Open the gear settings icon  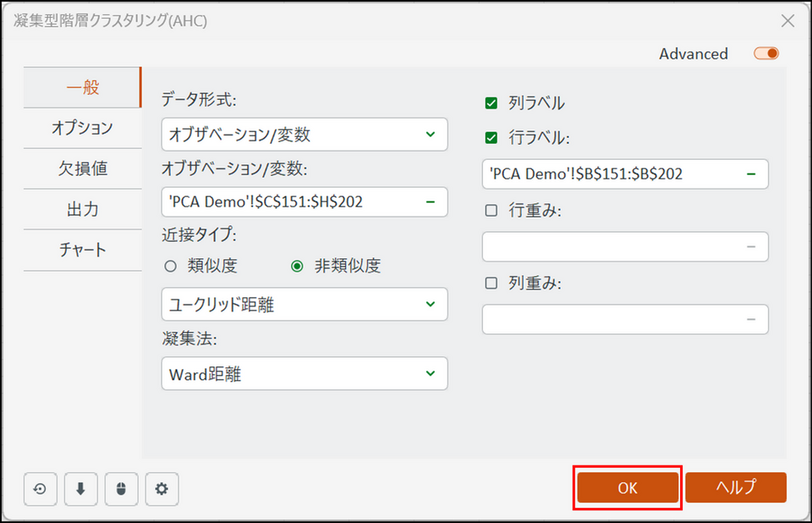coord(162,488)
